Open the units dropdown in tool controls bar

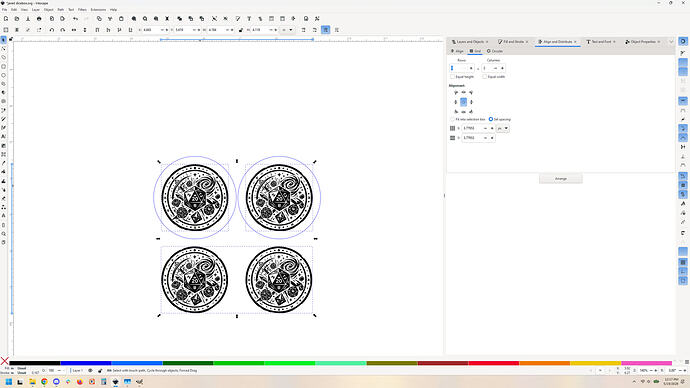(287, 30)
